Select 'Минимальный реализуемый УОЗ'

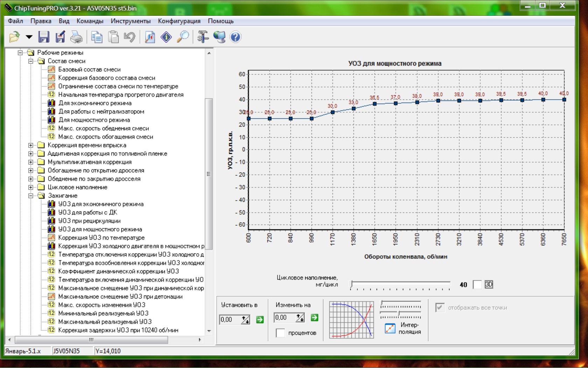coord(103,313)
